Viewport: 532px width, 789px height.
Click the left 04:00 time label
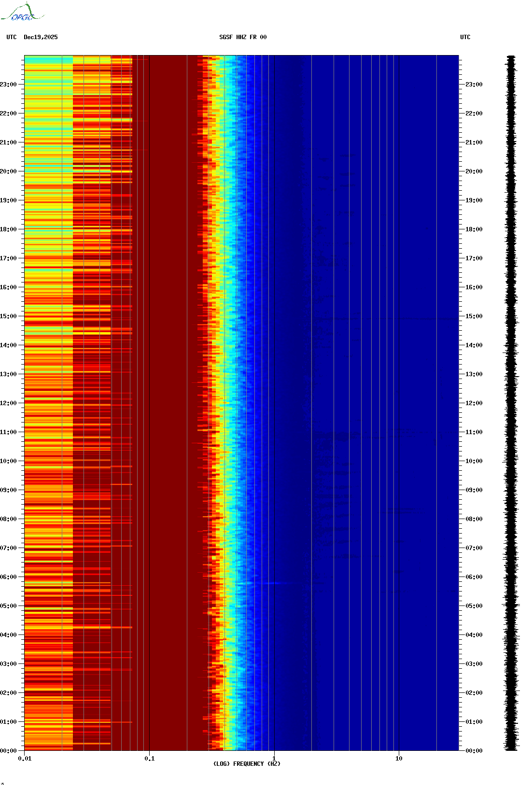8,635
